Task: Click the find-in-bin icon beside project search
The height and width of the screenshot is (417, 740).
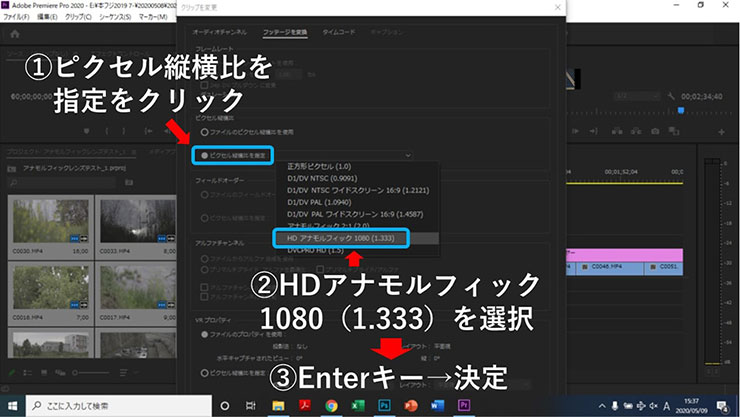Action: (x=129, y=182)
